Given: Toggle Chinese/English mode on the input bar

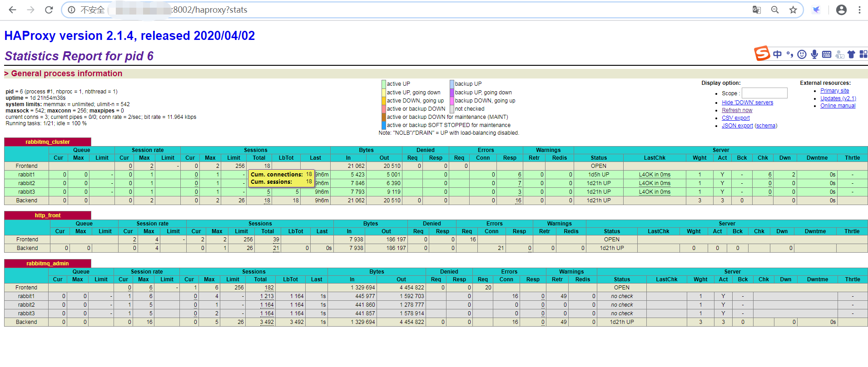Looking at the screenshot, I should [x=778, y=54].
